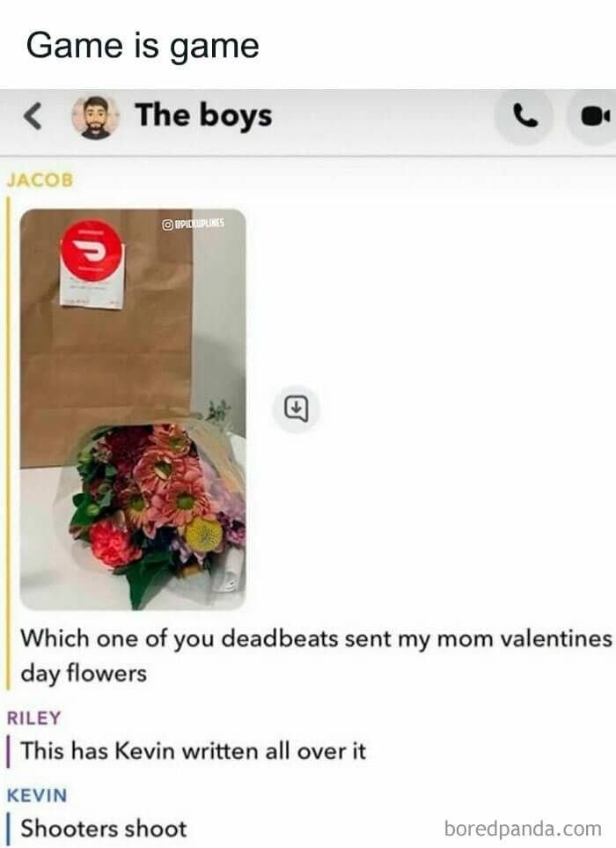
Task: Open the flowers and bag photo
Action: [133, 409]
